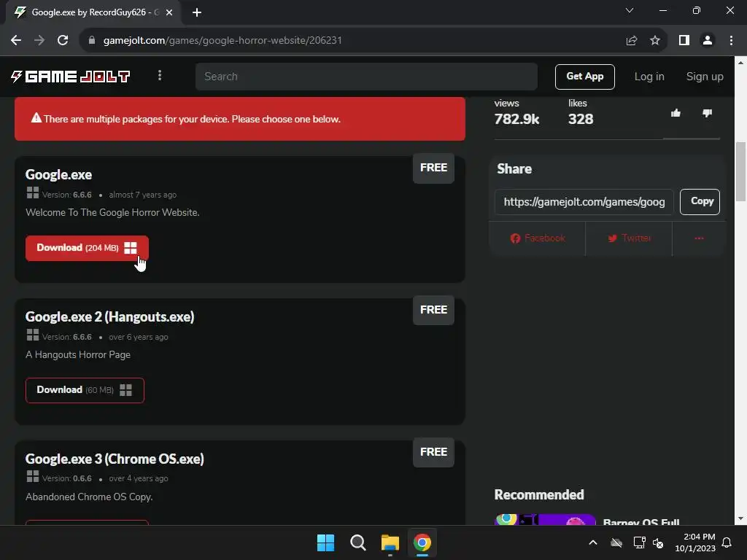Click the thumbs down dislike icon
Image resolution: width=747 pixels, height=560 pixels.
707,113
